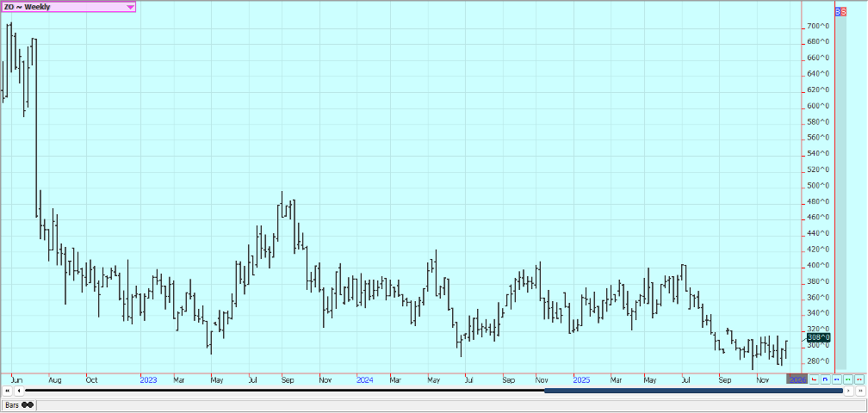The image size is (868, 413).
Task: Click the blue corner bracket scale icon
Action: pyautogui.click(x=825, y=379)
